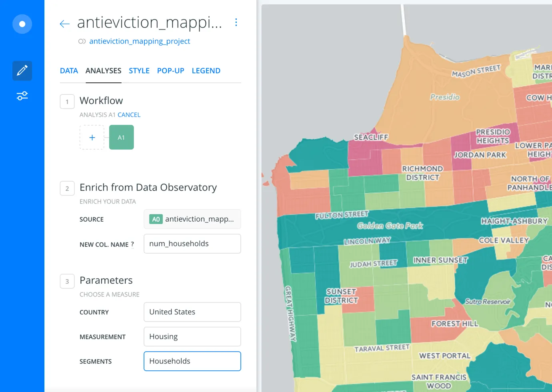Click the Workflow step number badge
This screenshot has height=392, width=552.
coord(67,102)
